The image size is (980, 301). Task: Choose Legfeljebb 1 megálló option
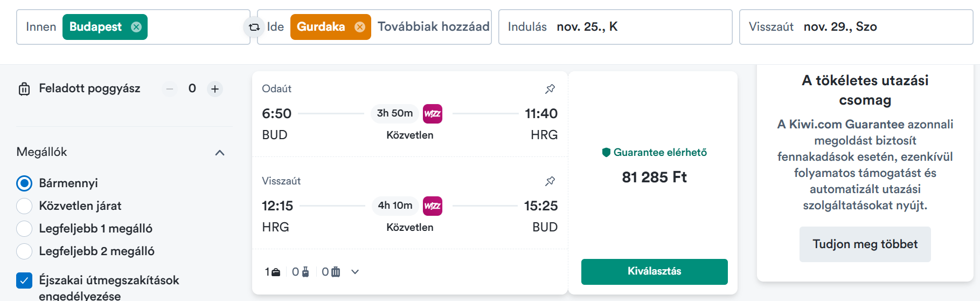coord(24,229)
